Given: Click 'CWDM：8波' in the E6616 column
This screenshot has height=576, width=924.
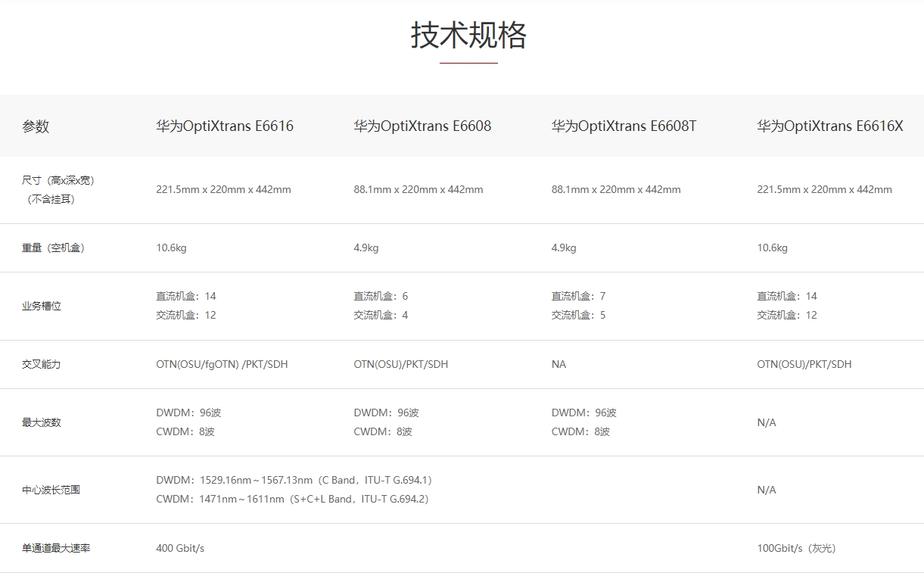Looking at the screenshot, I should click(x=185, y=432).
